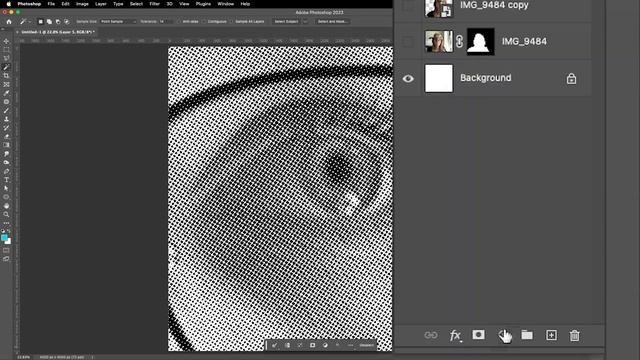Toggle Sample All Layers checkbox
The height and width of the screenshot is (360, 640).
[231, 22]
